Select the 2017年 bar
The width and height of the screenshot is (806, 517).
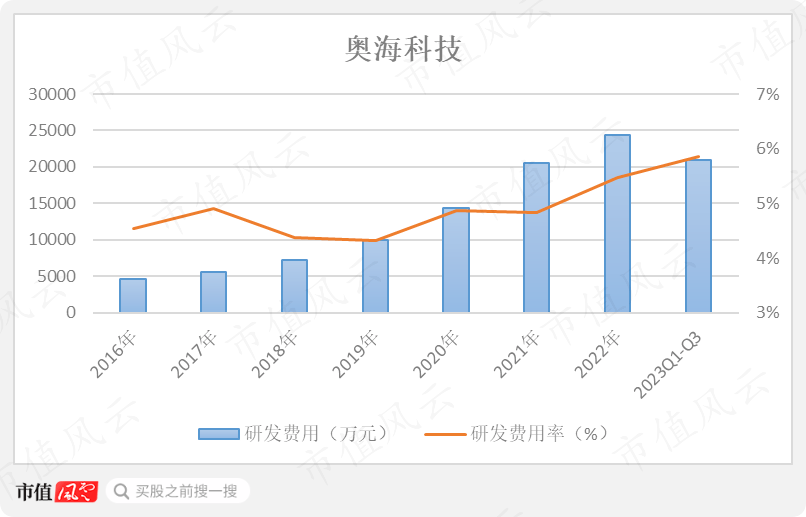click(213, 292)
